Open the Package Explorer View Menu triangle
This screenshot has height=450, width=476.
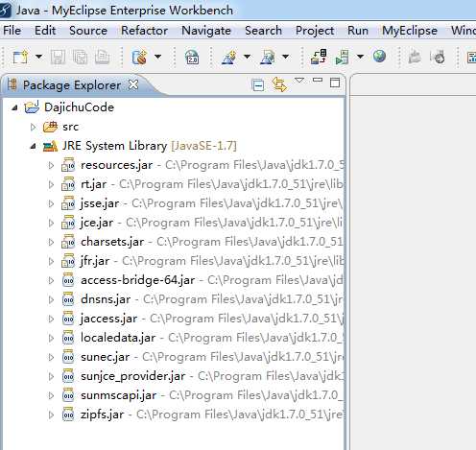pyautogui.click(x=299, y=80)
